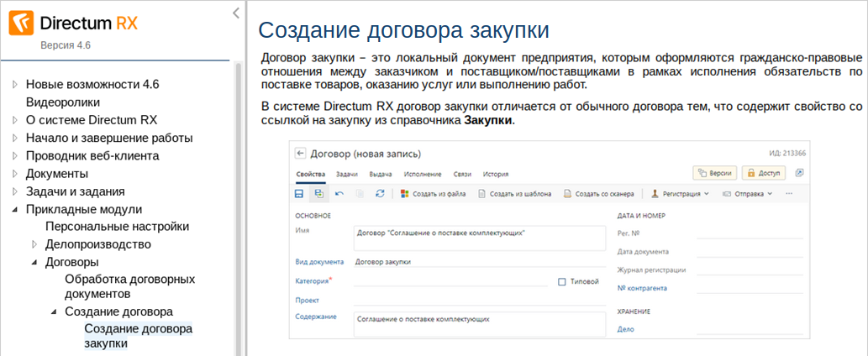Viewport: 868px width, 356px height.
Task: Click the Directum RX orange logo
Action: [21, 23]
